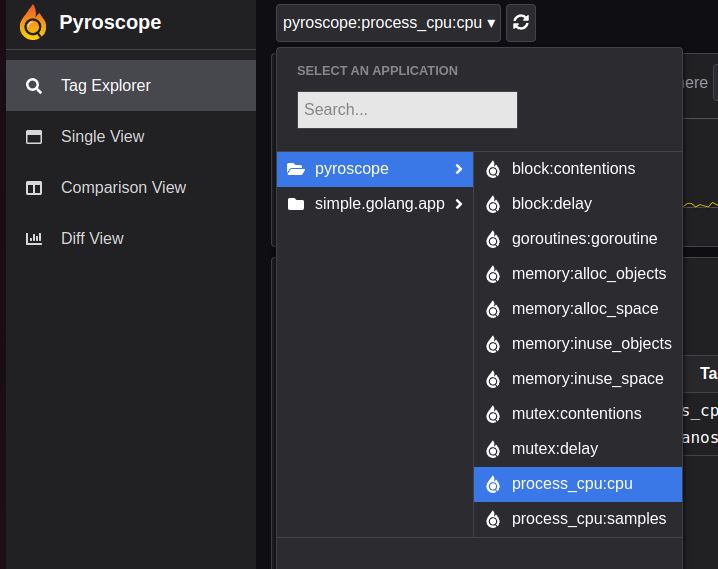Screen dimensions: 718x569
Task: Click the profile icon next to block:contentions
Action: tap(492, 170)
